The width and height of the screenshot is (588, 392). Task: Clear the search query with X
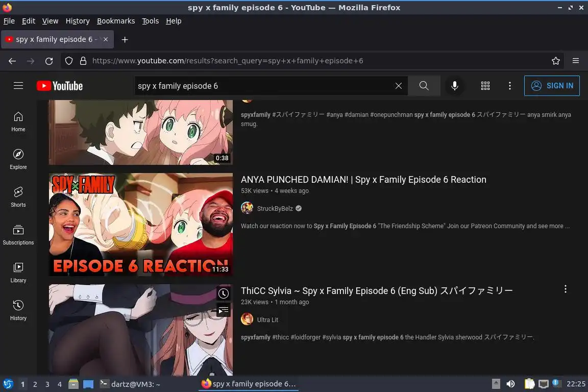coord(398,86)
